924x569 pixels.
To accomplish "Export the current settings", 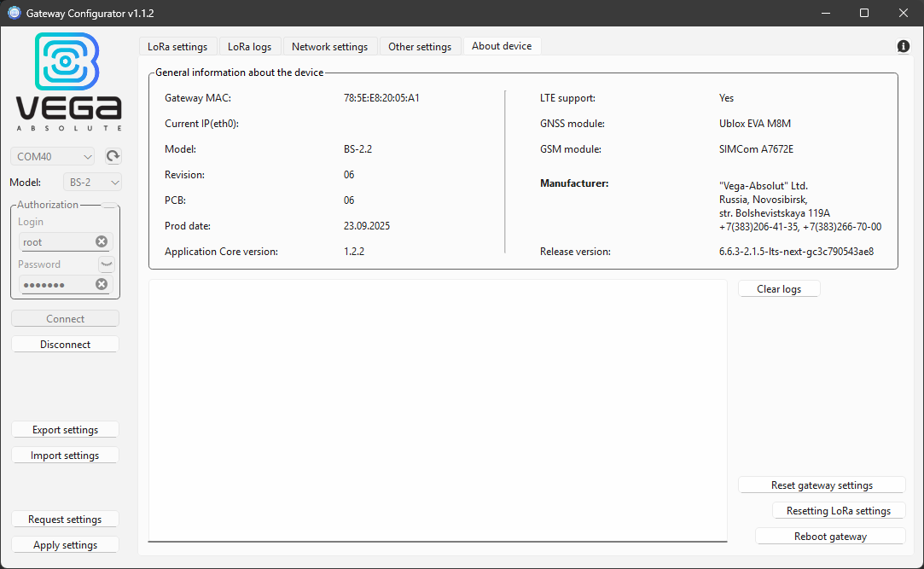I will pyautogui.click(x=65, y=429).
